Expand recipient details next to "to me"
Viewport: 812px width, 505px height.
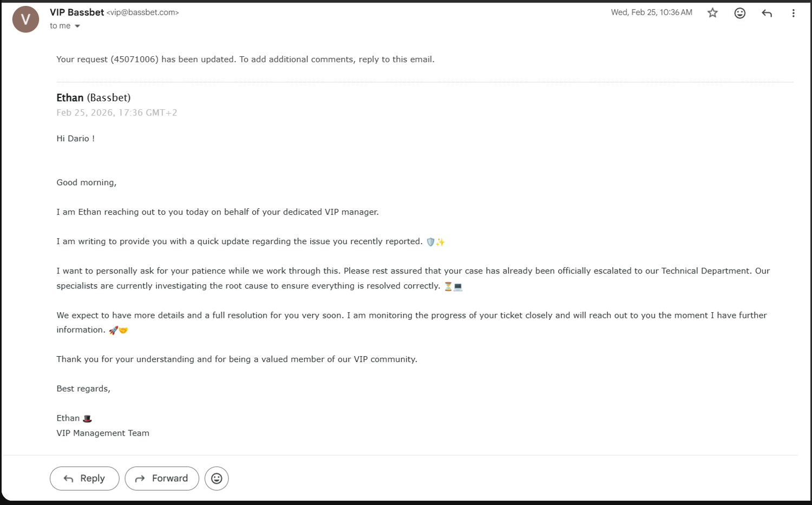tap(77, 26)
